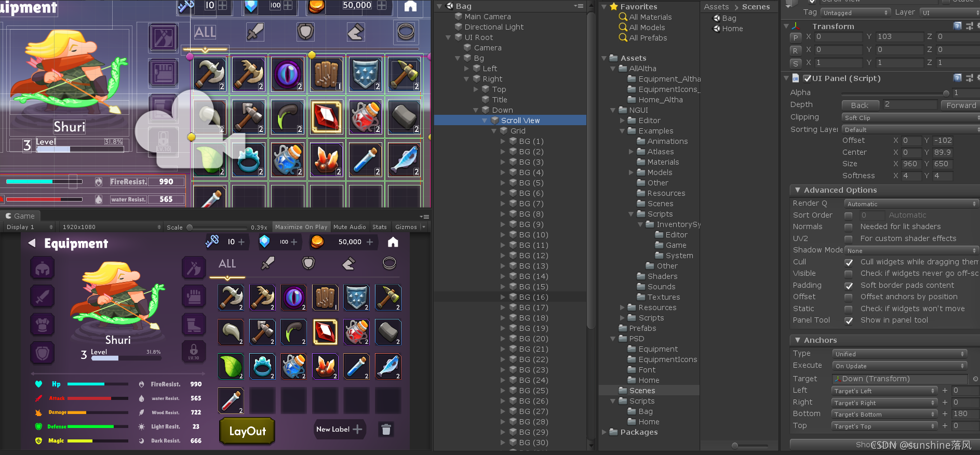Click the locked LV.10 slot in Game view
Screen dimensions: 980x455
[x=194, y=352]
